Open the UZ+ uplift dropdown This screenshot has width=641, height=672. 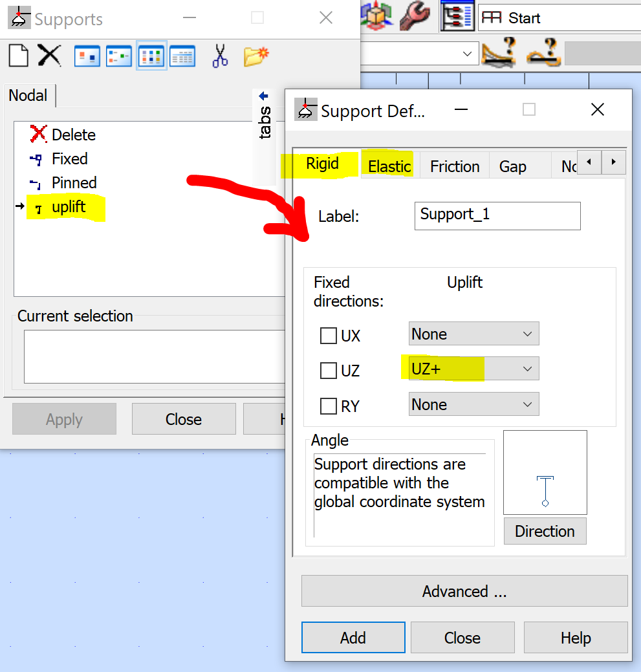pos(474,369)
